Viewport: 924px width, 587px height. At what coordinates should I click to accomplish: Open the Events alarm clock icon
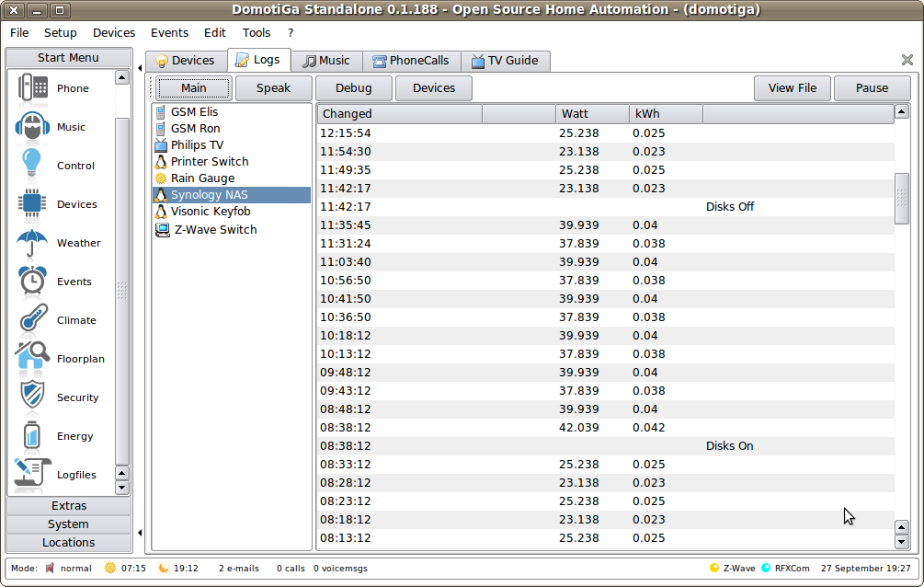[x=32, y=282]
